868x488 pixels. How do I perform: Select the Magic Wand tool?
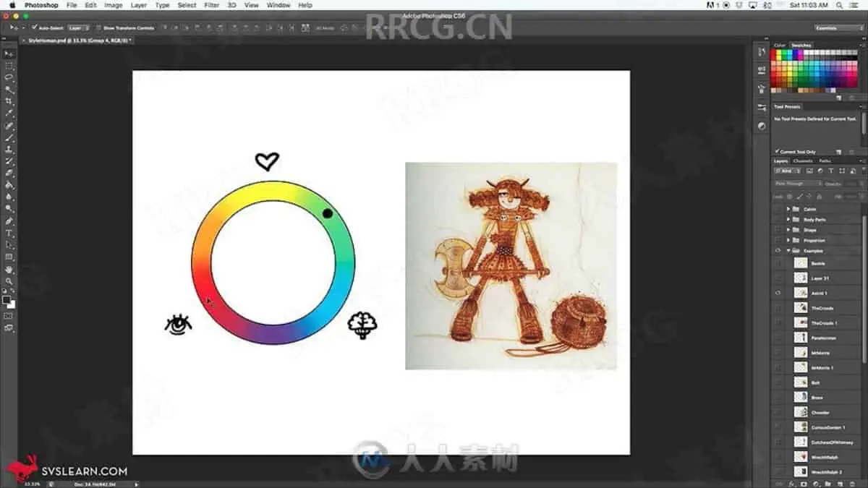point(9,89)
